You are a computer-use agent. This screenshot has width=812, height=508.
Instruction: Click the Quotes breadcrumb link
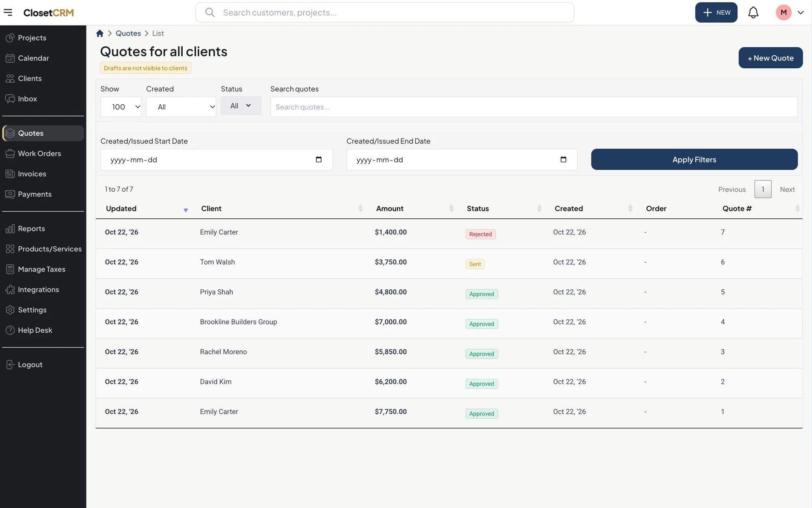coord(128,33)
